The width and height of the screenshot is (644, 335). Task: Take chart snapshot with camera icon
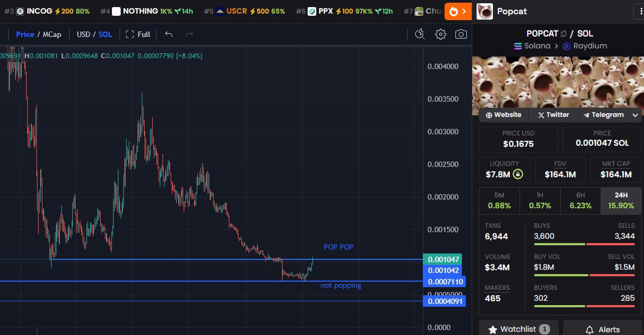[461, 34]
